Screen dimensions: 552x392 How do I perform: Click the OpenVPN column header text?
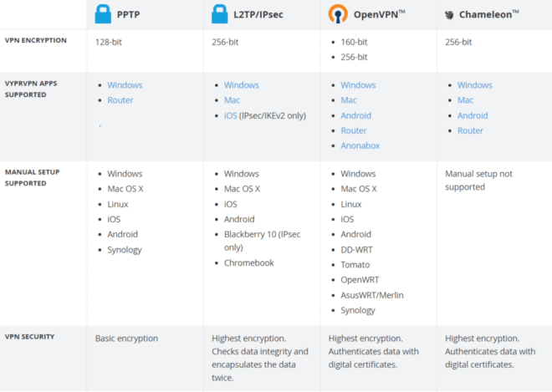(x=379, y=14)
